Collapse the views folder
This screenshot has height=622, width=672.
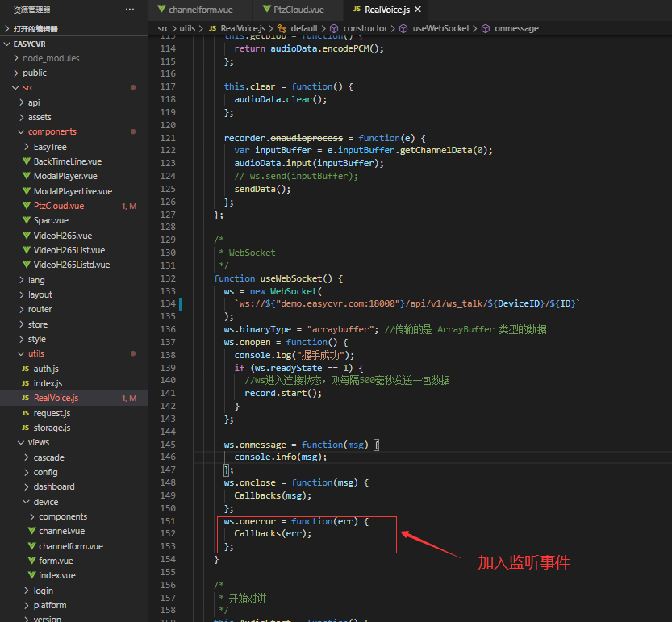[x=21, y=442]
